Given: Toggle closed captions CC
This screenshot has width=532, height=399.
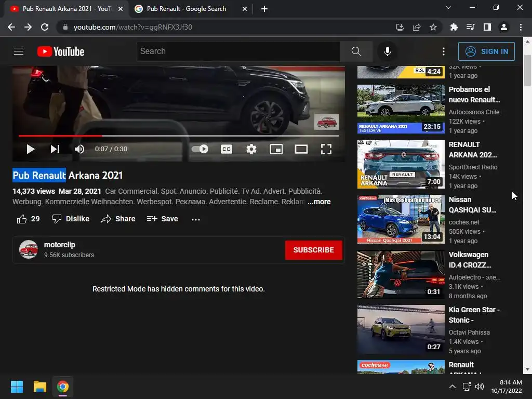Looking at the screenshot, I should pos(227,149).
